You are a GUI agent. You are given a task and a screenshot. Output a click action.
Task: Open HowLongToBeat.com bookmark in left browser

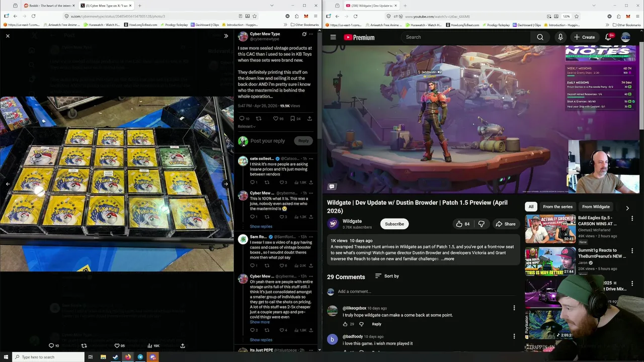(141, 25)
